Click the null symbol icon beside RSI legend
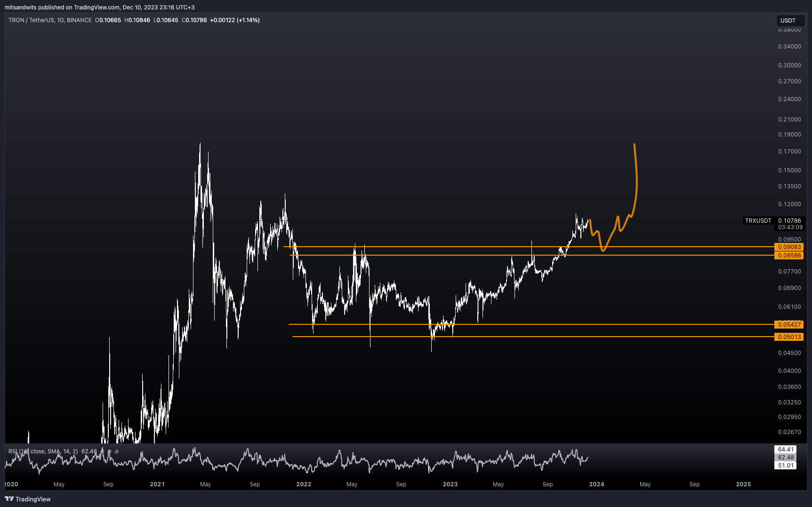This screenshot has height=507, width=812. [117, 451]
